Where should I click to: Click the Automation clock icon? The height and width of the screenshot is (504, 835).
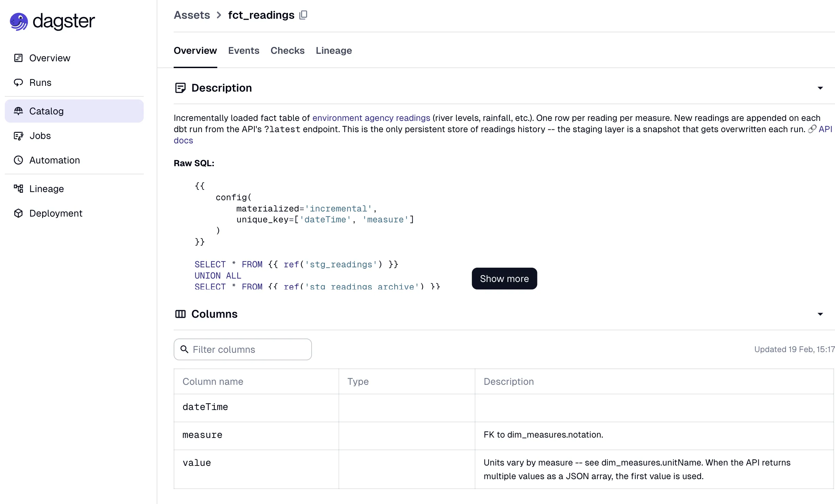[x=18, y=160]
